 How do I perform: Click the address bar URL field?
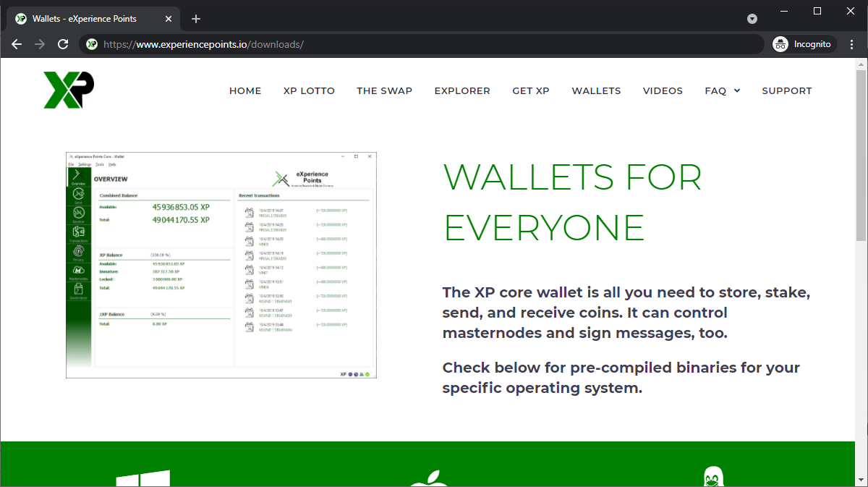(x=420, y=44)
